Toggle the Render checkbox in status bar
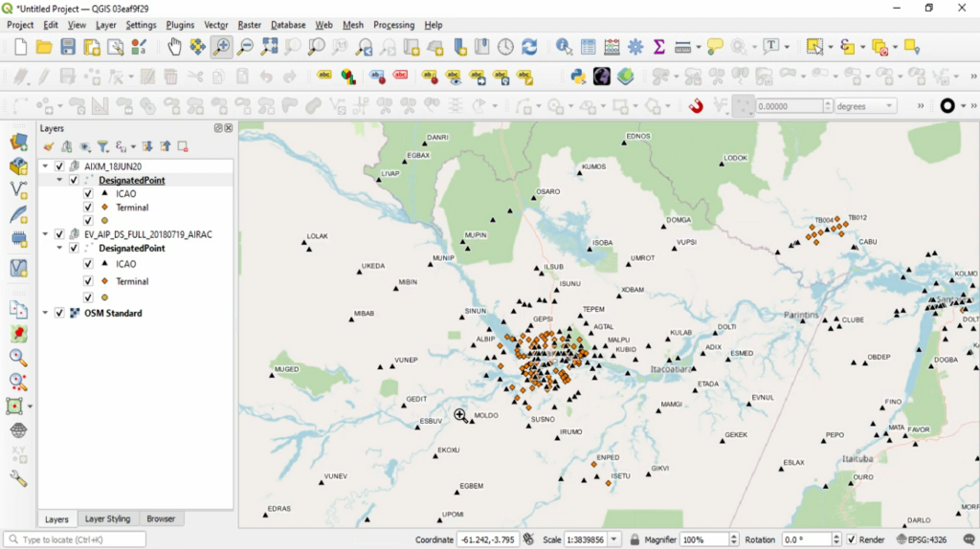Screen dimensions: 980x549 click(x=851, y=539)
